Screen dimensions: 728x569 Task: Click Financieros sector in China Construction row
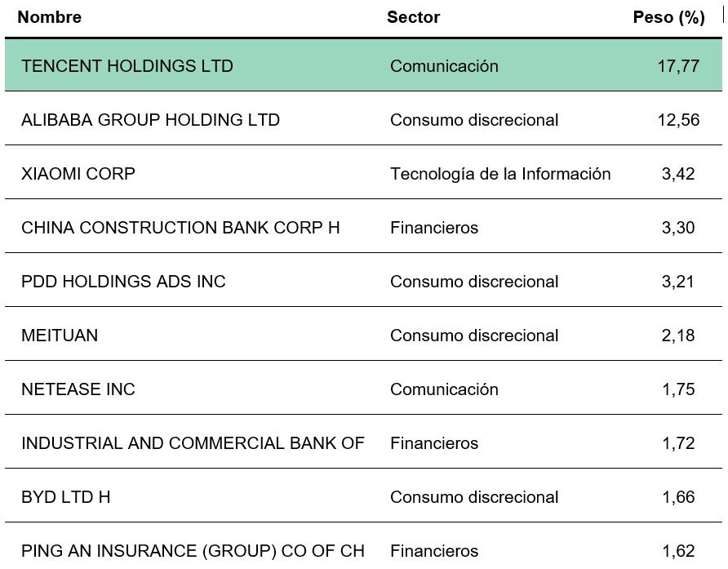click(434, 228)
